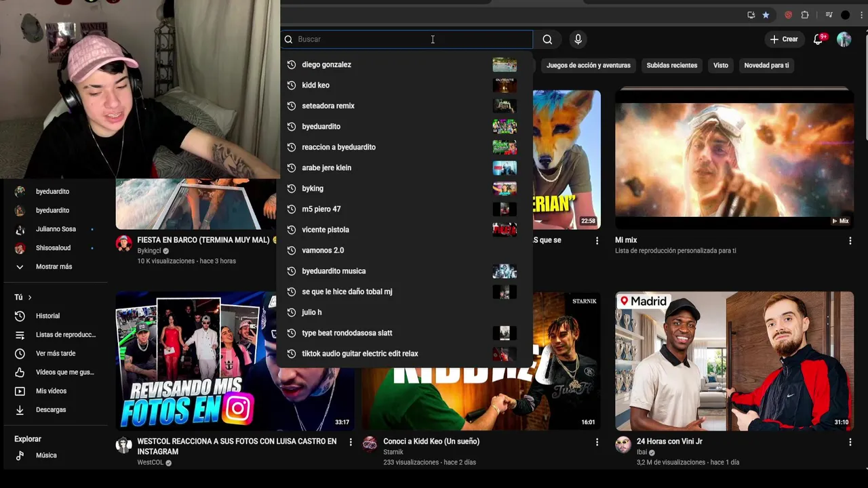Click thumbnail next to "kidd keo" suggestion
The image size is (868, 488).
click(505, 85)
